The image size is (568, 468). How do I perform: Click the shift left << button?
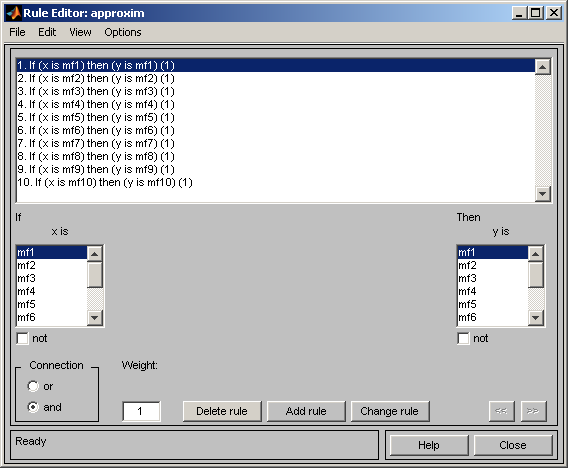[x=501, y=411]
